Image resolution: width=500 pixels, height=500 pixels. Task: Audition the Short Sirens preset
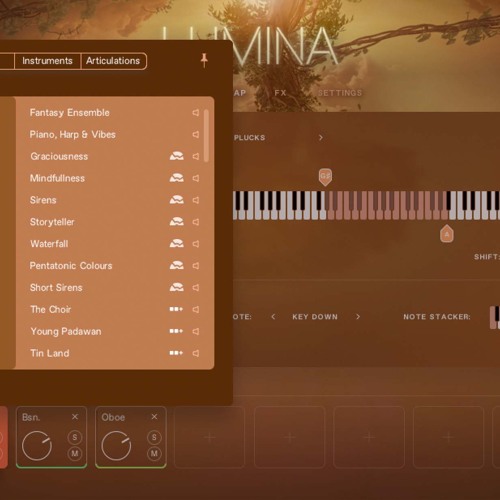pos(196,288)
